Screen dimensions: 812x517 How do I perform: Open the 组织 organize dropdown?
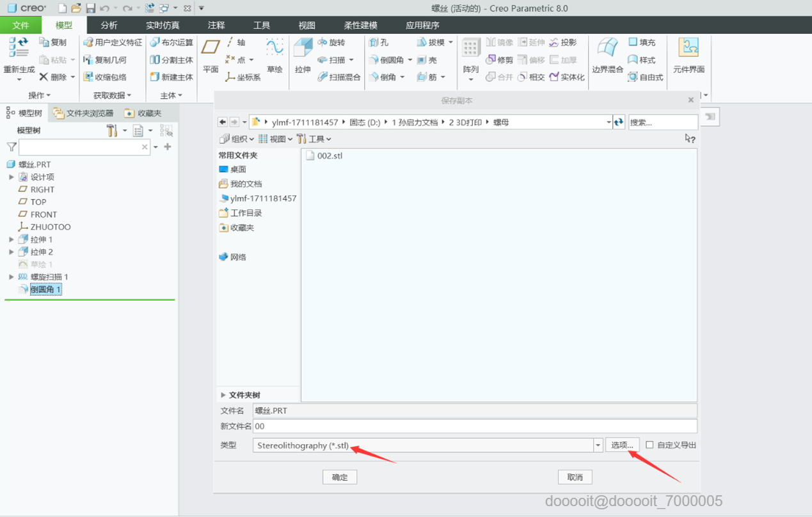(x=237, y=139)
